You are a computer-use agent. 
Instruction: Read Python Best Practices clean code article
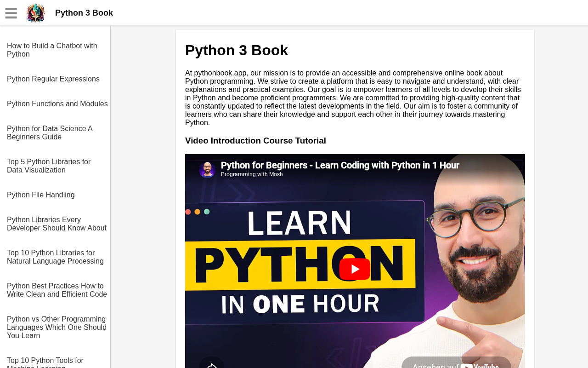pos(57,290)
